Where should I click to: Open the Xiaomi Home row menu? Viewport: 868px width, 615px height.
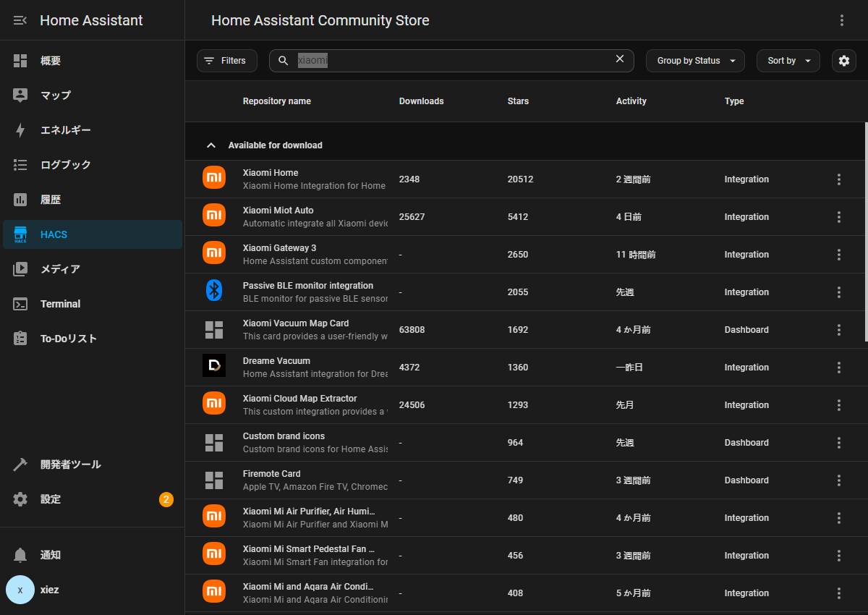pyautogui.click(x=839, y=179)
